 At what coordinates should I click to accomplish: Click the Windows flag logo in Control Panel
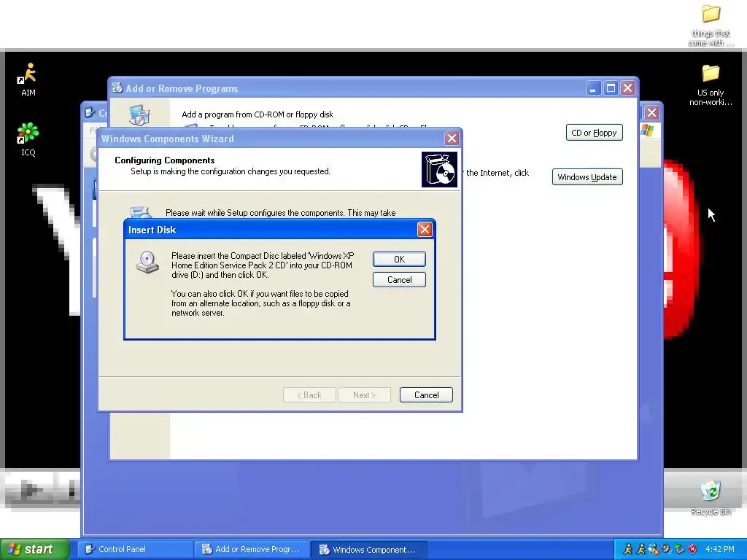pyautogui.click(x=648, y=131)
